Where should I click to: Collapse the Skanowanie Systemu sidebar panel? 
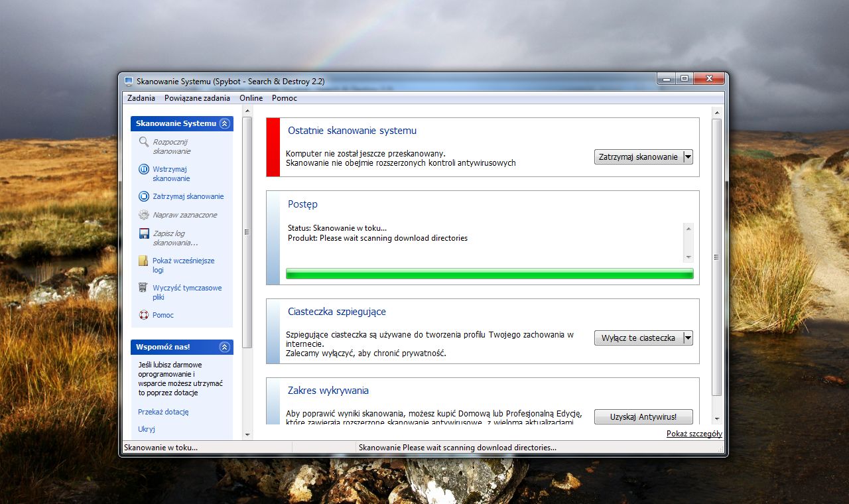point(225,123)
